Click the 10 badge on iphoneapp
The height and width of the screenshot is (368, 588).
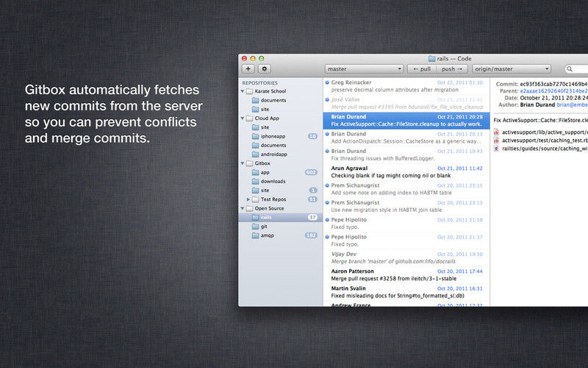tap(312, 136)
